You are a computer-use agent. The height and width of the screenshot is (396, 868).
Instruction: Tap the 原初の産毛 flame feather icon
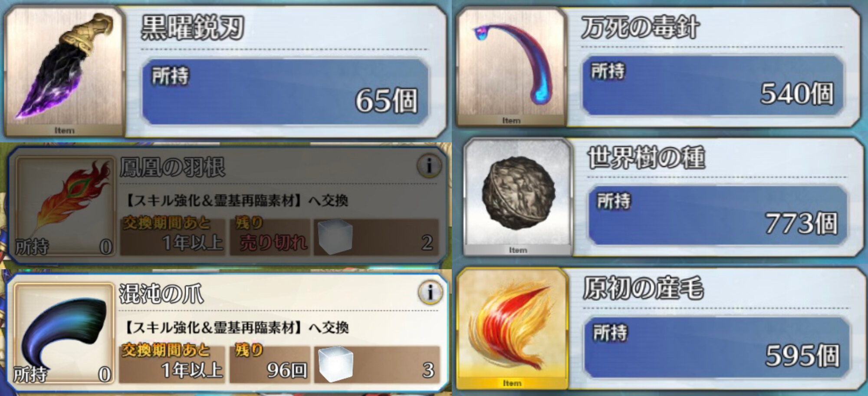click(512, 329)
